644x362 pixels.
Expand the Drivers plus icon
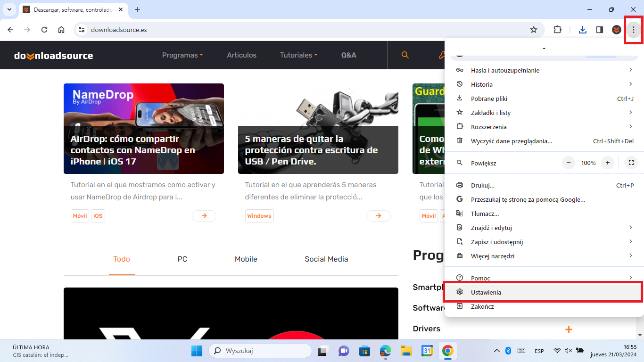569,329
